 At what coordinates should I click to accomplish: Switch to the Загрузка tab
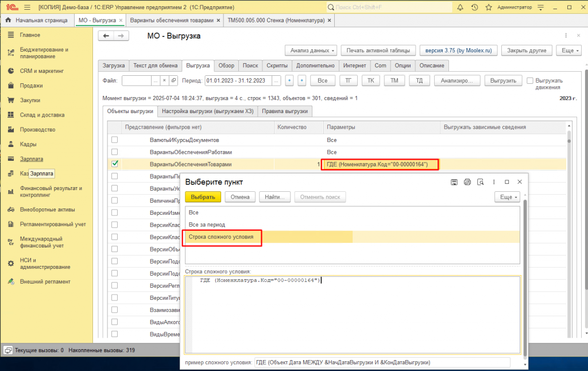[114, 65]
